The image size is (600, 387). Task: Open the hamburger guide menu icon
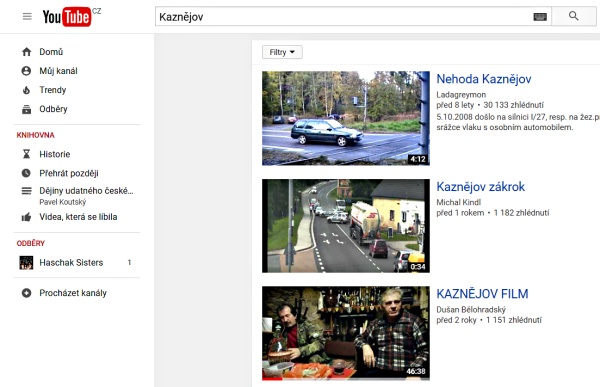point(27,16)
